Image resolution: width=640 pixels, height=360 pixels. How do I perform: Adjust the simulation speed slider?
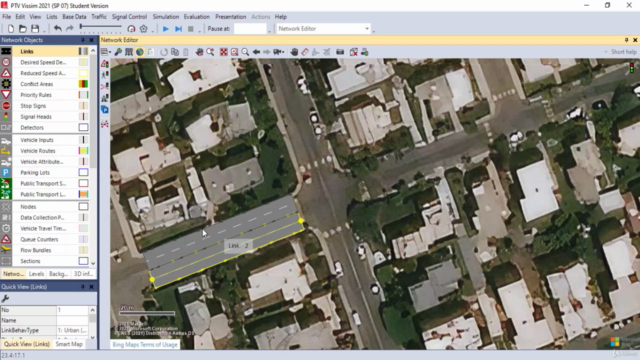100,27
